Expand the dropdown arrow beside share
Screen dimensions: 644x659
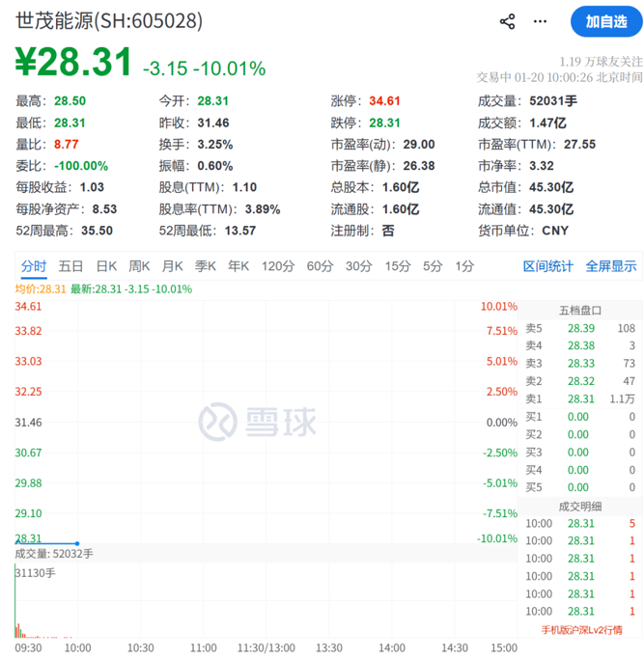[540, 22]
